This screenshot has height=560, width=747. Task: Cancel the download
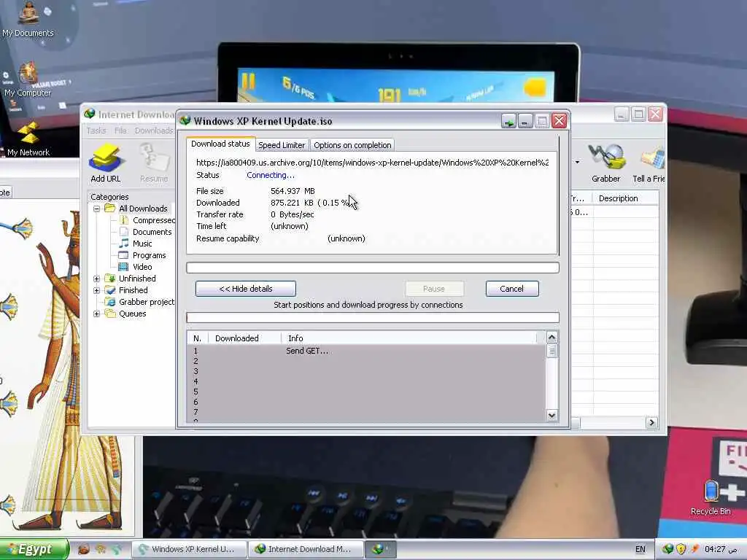(512, 289)
